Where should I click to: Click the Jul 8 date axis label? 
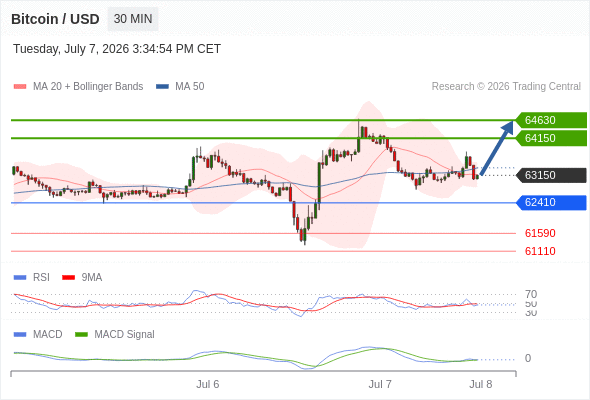point(481,384)
